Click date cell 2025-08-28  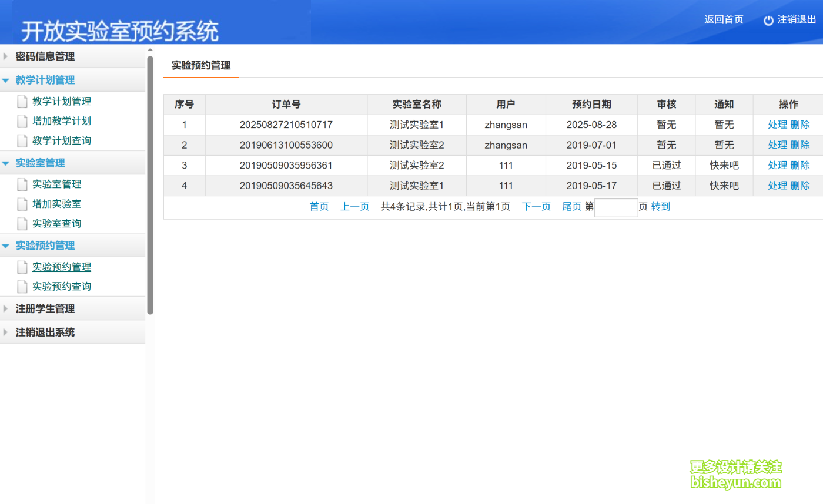point(591,125)
